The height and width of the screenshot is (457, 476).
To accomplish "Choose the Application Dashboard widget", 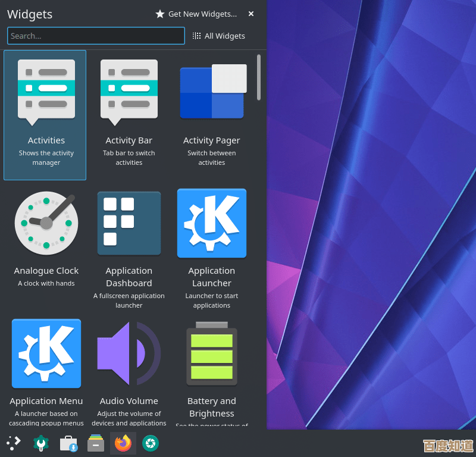I will coord(129,244).
